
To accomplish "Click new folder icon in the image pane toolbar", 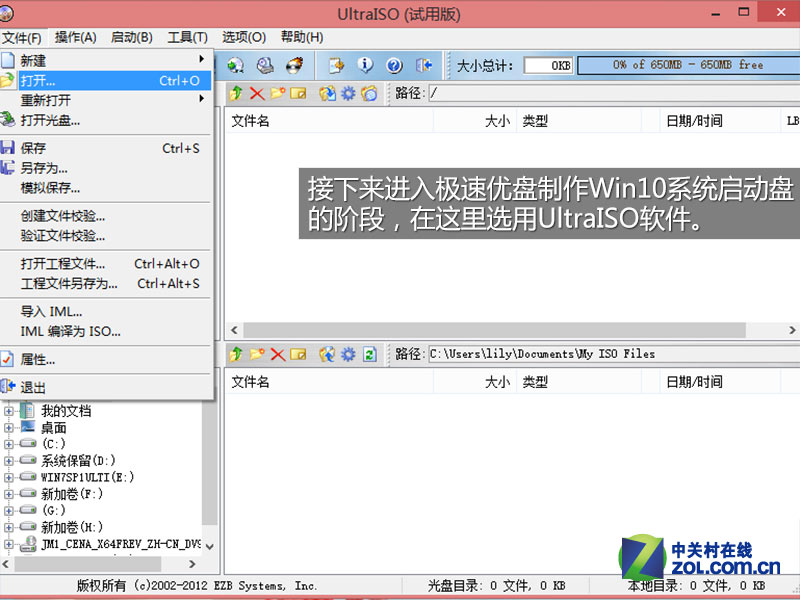I will 278,93.
